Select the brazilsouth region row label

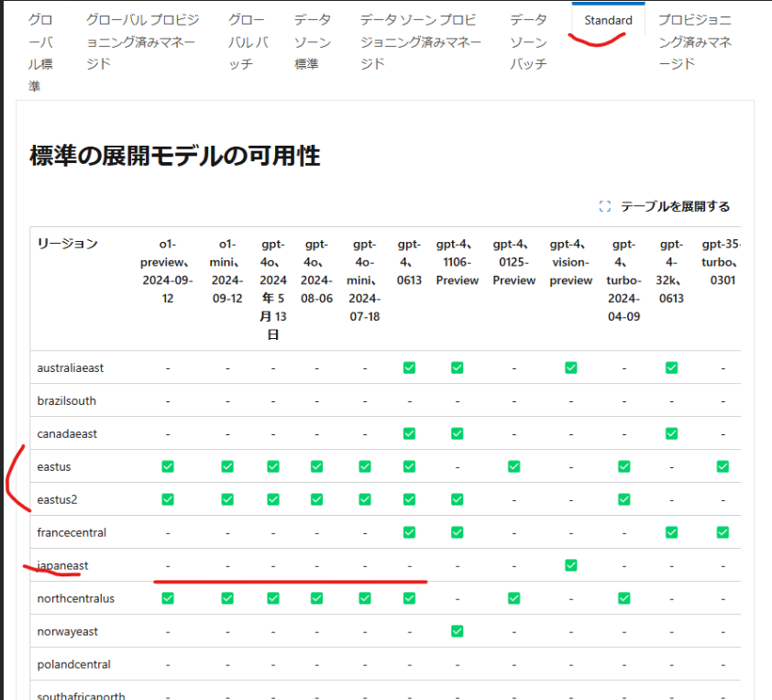click(66, 401)
